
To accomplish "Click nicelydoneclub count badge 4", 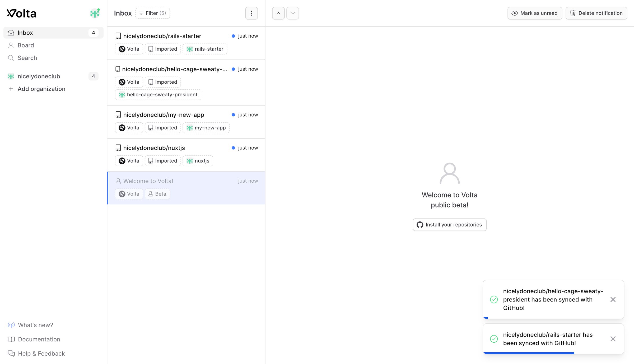I will (93, 76).
